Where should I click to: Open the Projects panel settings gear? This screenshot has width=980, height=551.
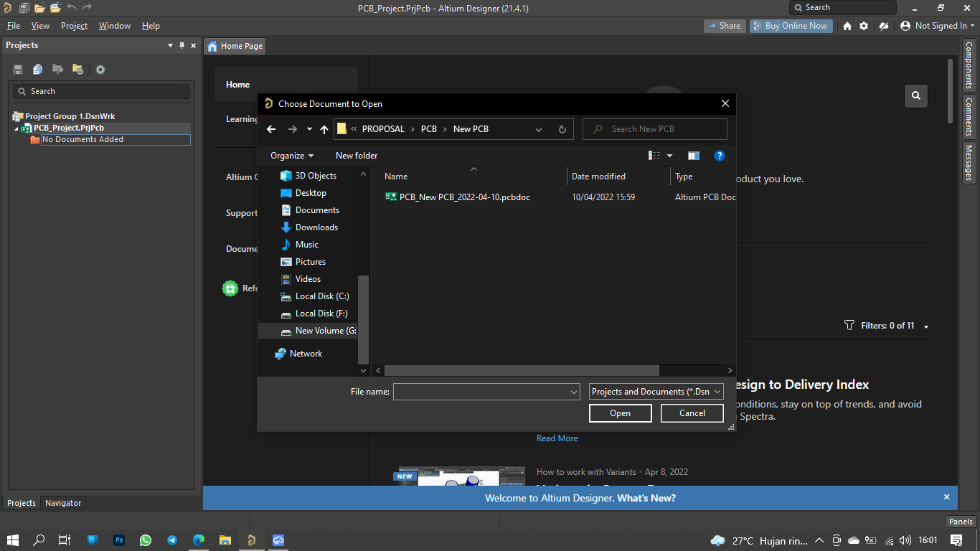coord(100,70)
